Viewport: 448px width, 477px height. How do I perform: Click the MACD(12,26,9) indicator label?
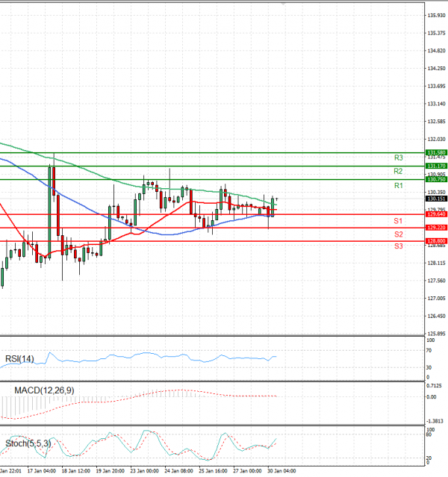(x=44, y=390)
